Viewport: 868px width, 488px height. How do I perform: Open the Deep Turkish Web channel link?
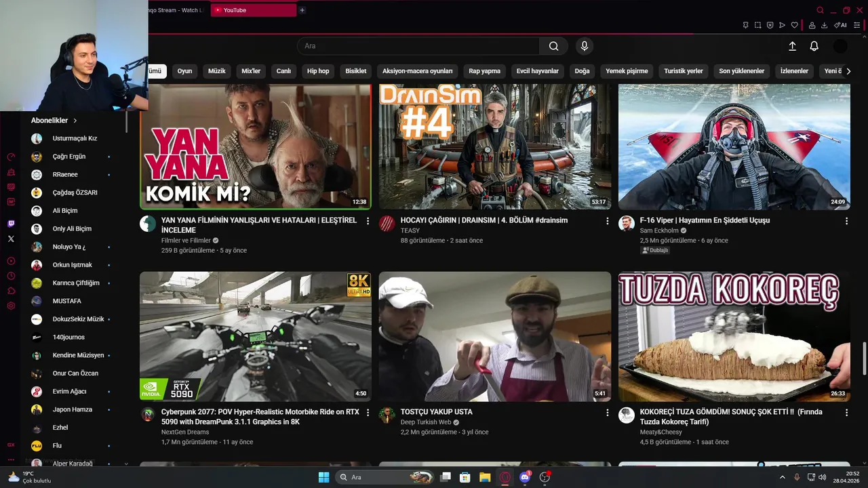[x=426, y=422]
